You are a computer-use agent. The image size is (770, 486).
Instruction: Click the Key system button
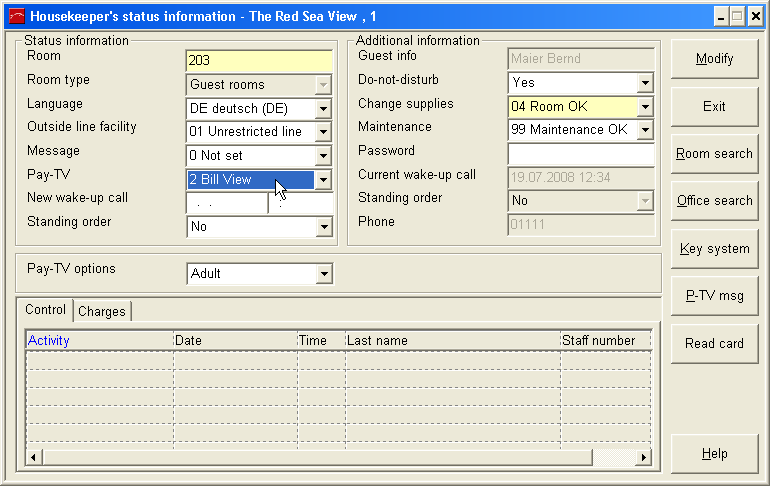point(714,249)
